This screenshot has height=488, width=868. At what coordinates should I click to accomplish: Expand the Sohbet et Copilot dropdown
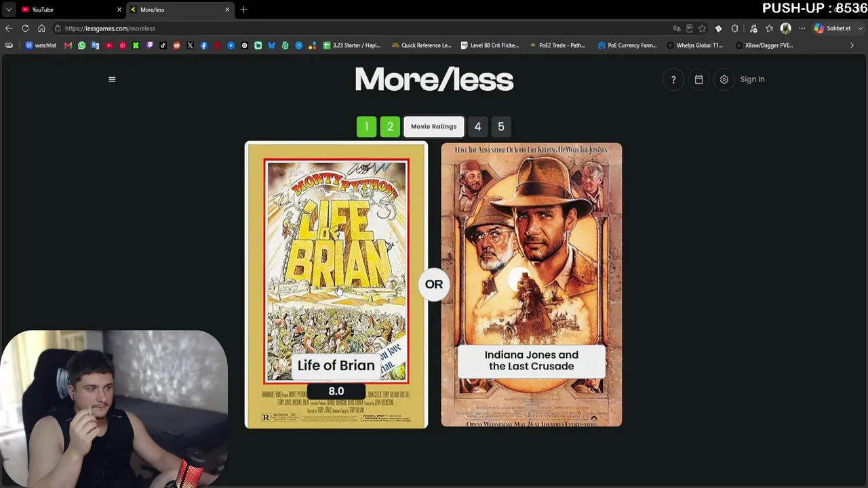860,28
